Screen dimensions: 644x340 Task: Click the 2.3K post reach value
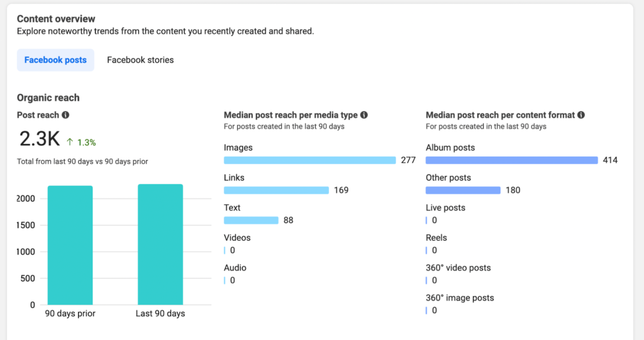pos(39,139)
